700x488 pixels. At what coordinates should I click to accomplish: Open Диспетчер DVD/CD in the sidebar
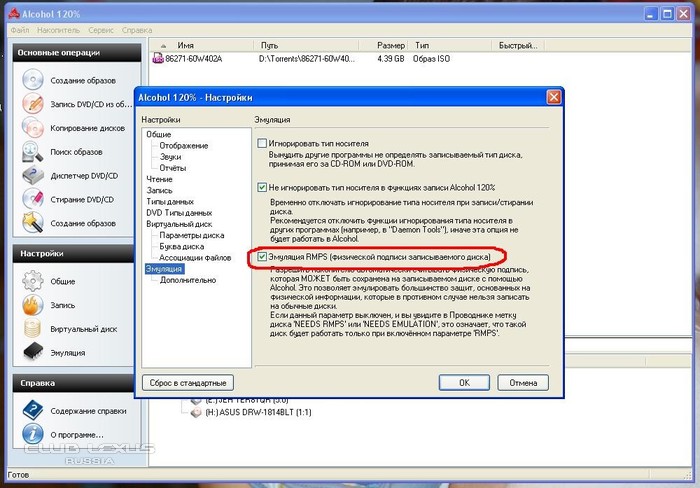(x=33, y=176)
